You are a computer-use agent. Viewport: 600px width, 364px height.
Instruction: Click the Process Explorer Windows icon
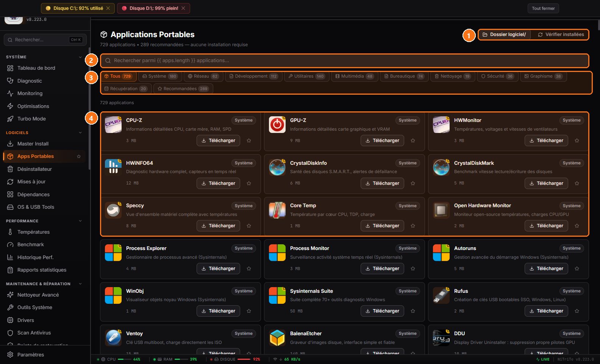[x=113, y=253]
